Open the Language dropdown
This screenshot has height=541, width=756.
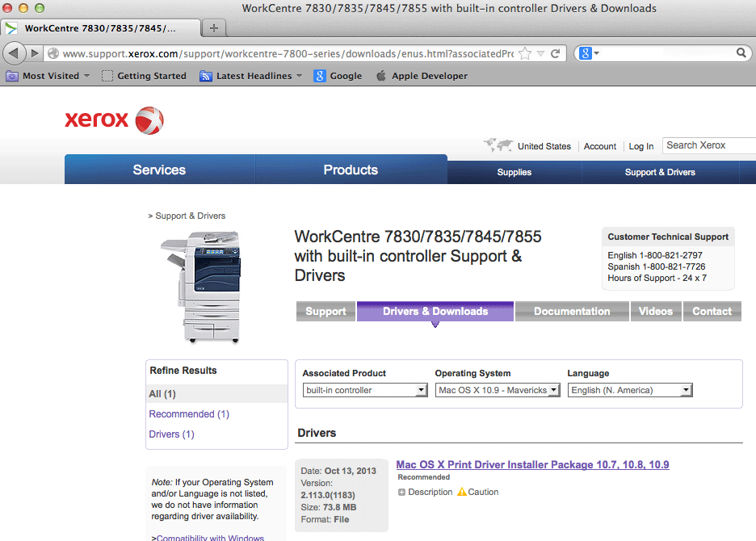630,390
